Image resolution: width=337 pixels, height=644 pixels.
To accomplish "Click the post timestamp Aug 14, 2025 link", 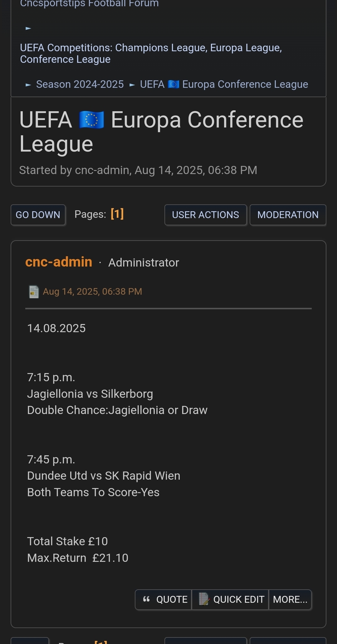I will 92,292.
